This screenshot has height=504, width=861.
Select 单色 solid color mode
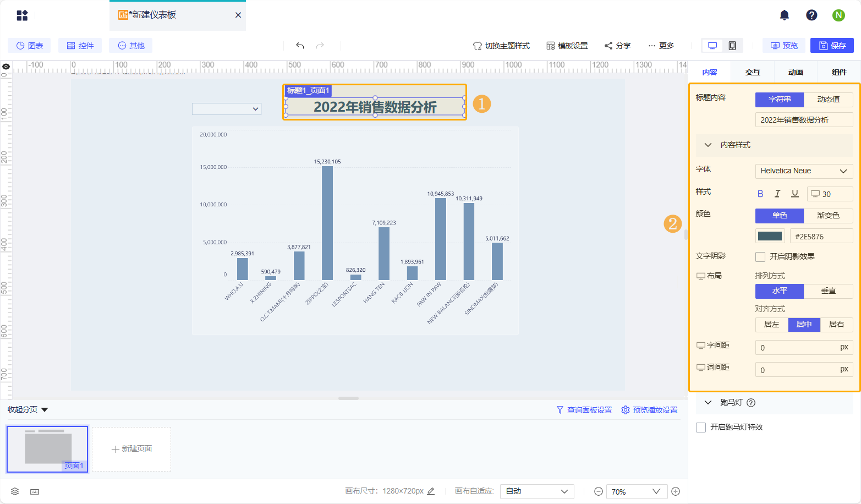point(780,216)
